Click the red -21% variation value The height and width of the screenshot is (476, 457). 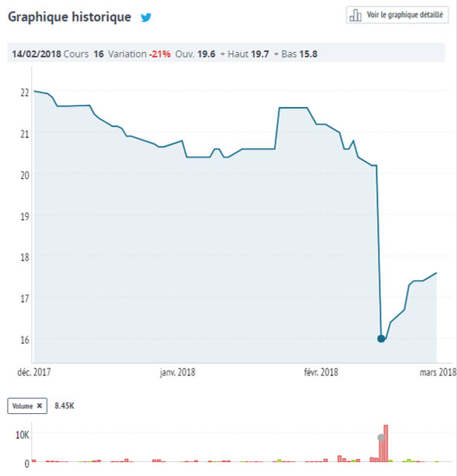[160, 54]
